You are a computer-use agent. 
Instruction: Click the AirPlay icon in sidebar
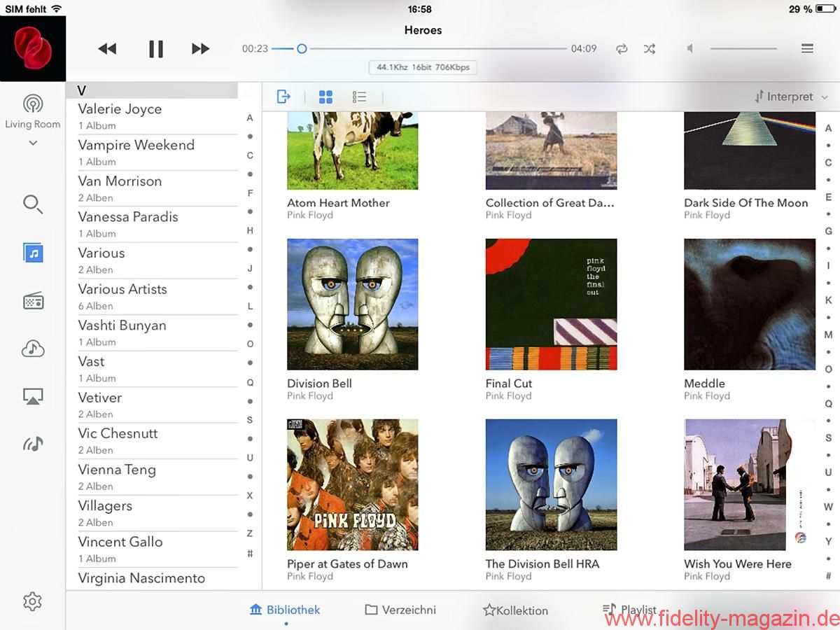click(x=33, y=396)
